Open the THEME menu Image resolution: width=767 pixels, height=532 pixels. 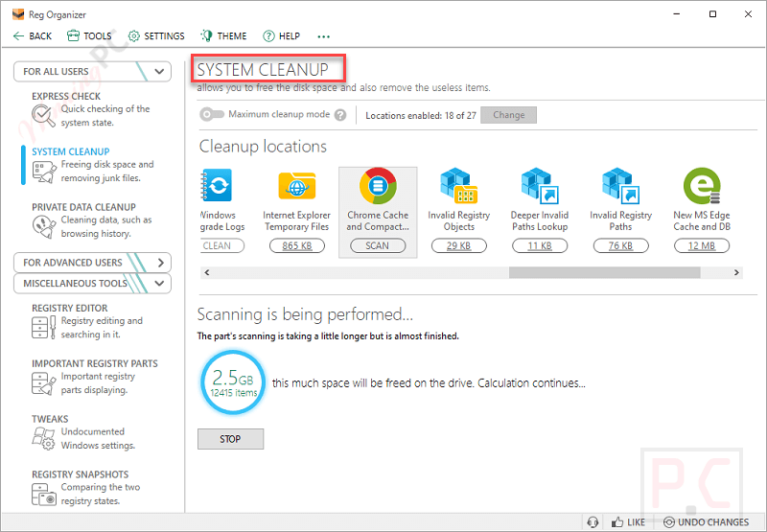point(224,36)
